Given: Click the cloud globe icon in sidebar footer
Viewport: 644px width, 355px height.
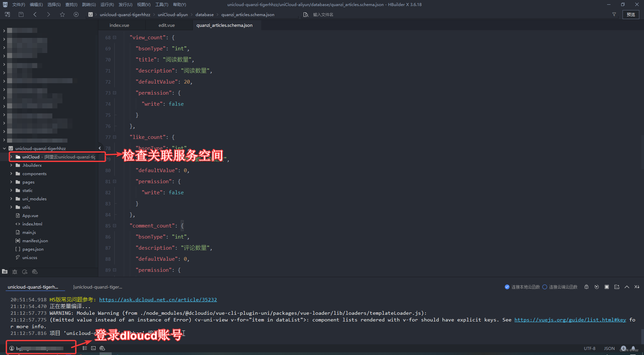Looking at the screenshot, I should click(35, 272).
